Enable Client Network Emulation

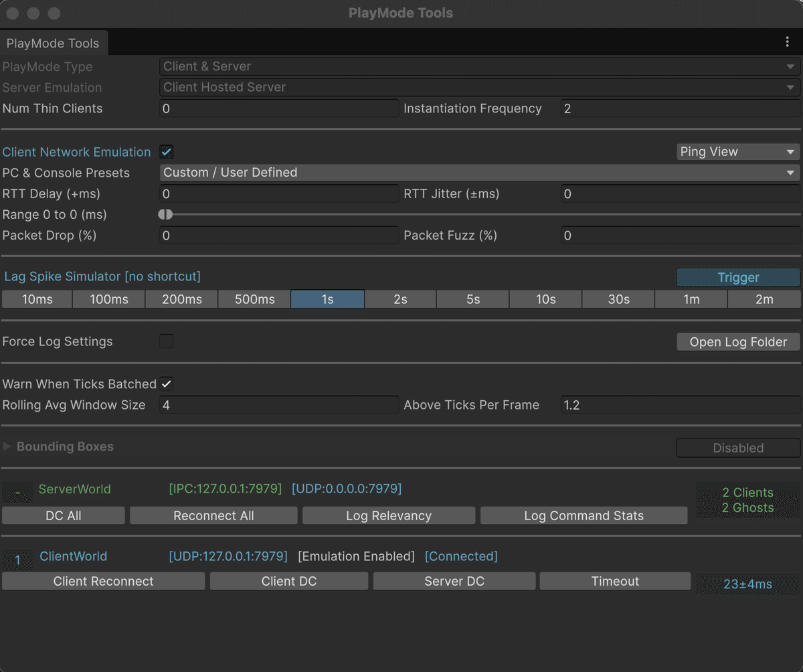[166, 152]
